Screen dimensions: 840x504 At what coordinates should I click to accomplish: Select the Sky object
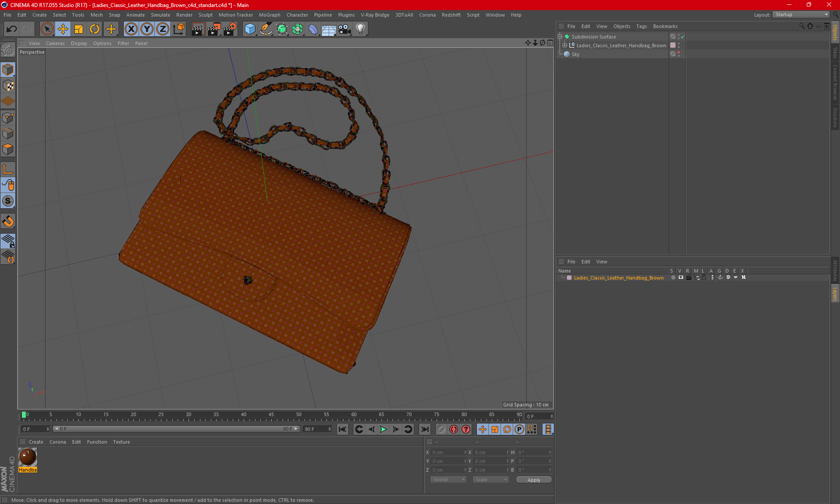[575, 54]
